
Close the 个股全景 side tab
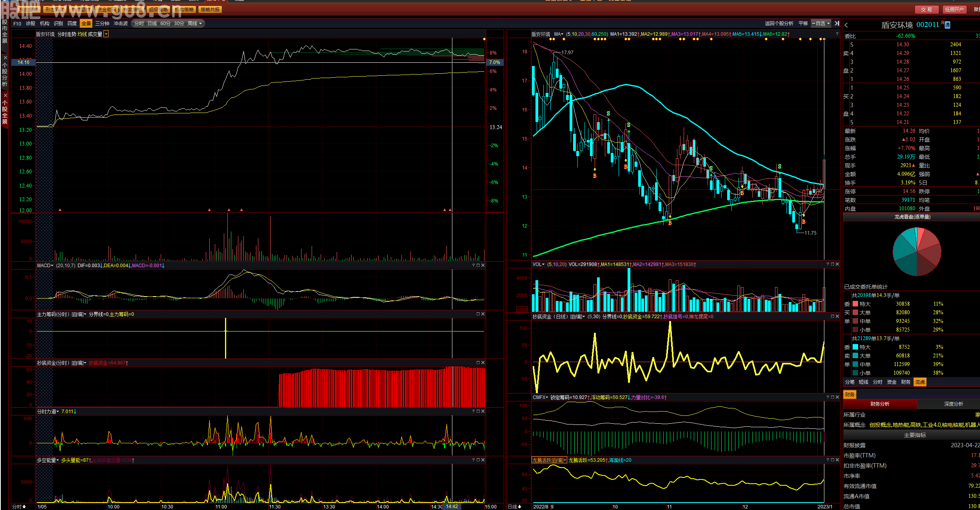(5, 95)
